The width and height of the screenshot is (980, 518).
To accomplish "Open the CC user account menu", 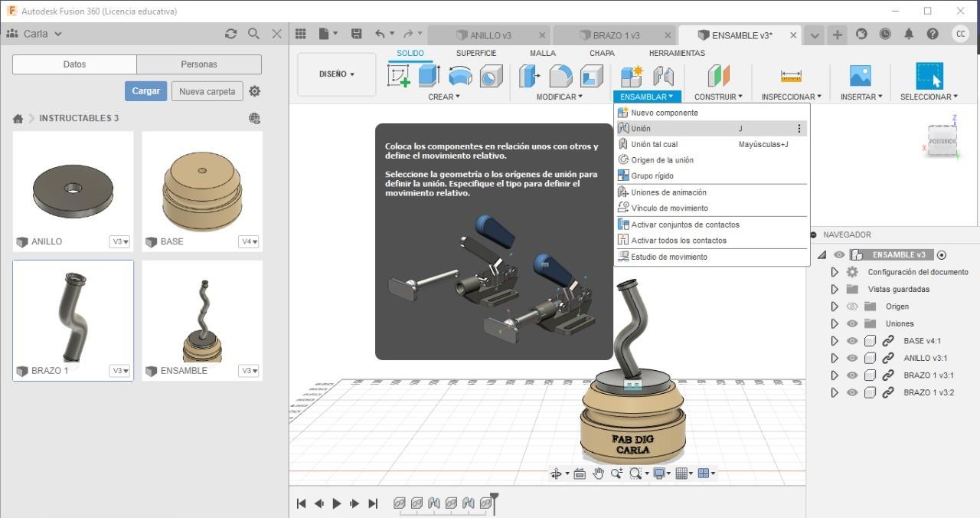I will click(x=960, y=34).
